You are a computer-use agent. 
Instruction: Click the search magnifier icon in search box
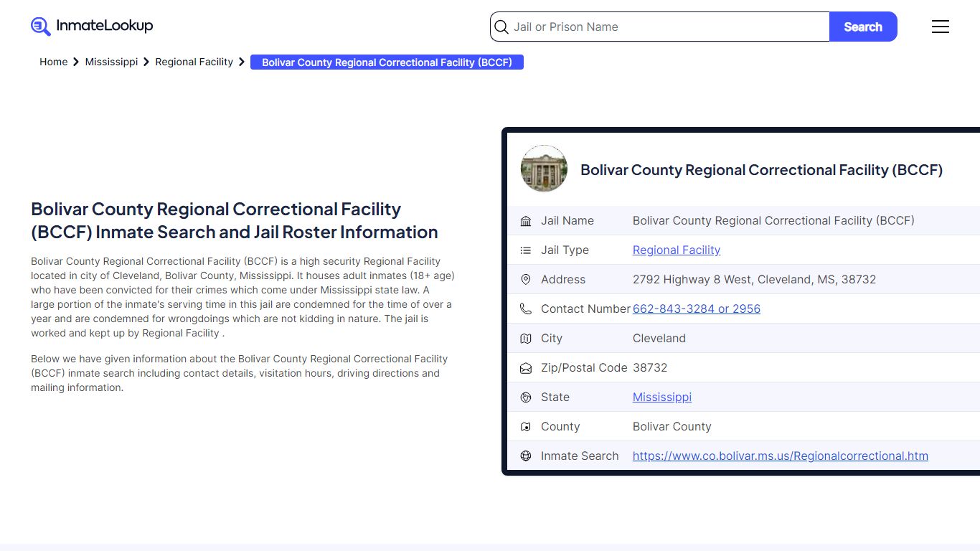pos(502,27)
